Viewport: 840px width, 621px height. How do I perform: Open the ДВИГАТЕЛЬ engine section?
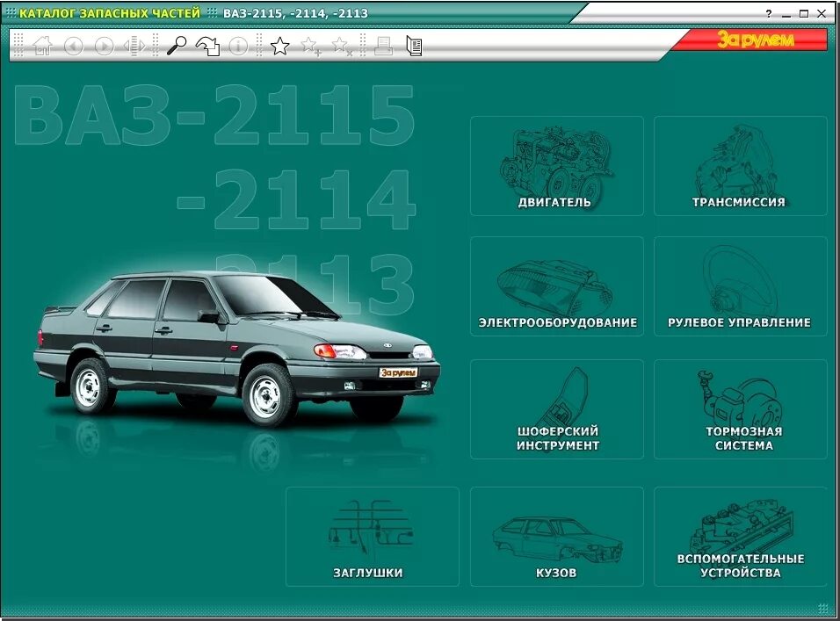(556, 166)
